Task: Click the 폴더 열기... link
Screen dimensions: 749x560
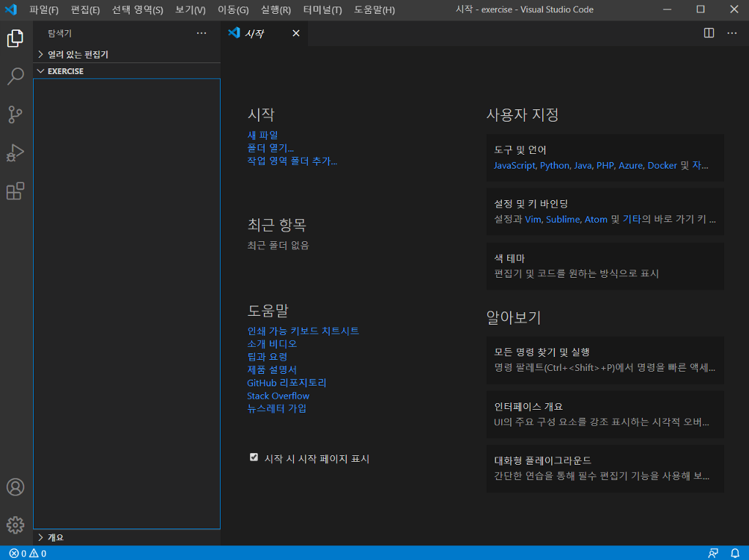Action: (x=270, y=148)
